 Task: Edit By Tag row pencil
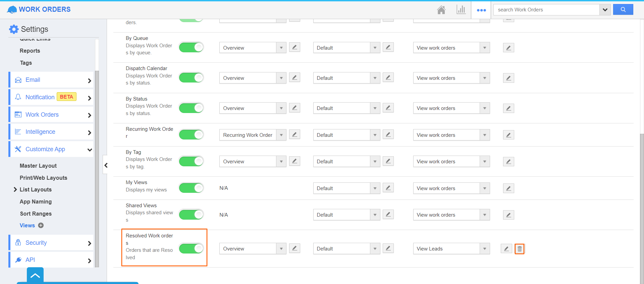click(x=508, y=162)
